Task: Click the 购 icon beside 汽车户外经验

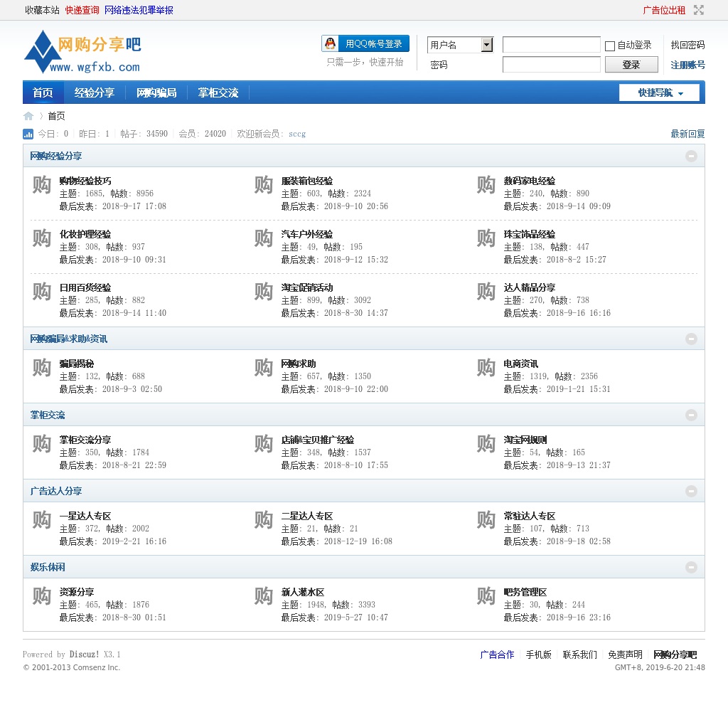Action: (264, 238)
